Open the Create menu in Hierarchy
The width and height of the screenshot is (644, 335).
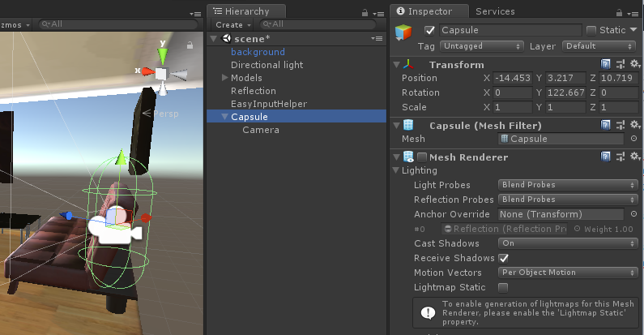click(x=232, y=24)
